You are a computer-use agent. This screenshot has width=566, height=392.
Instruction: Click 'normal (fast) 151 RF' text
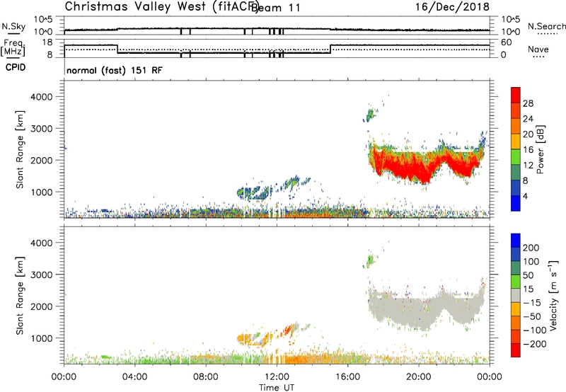115,70
